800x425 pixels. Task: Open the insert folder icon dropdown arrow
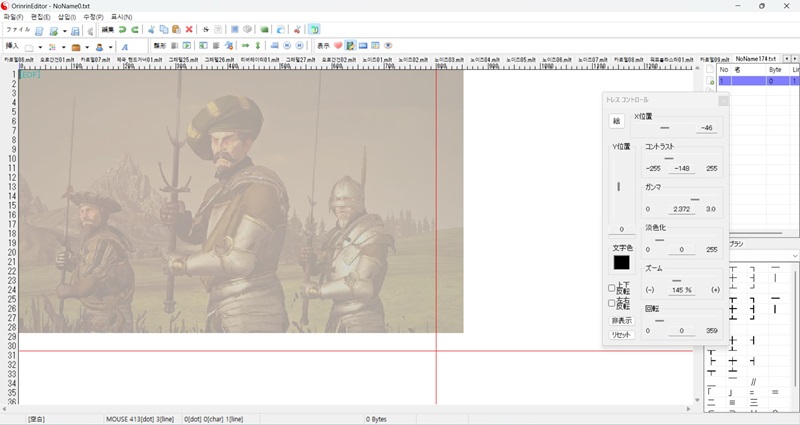coord(88,47)
